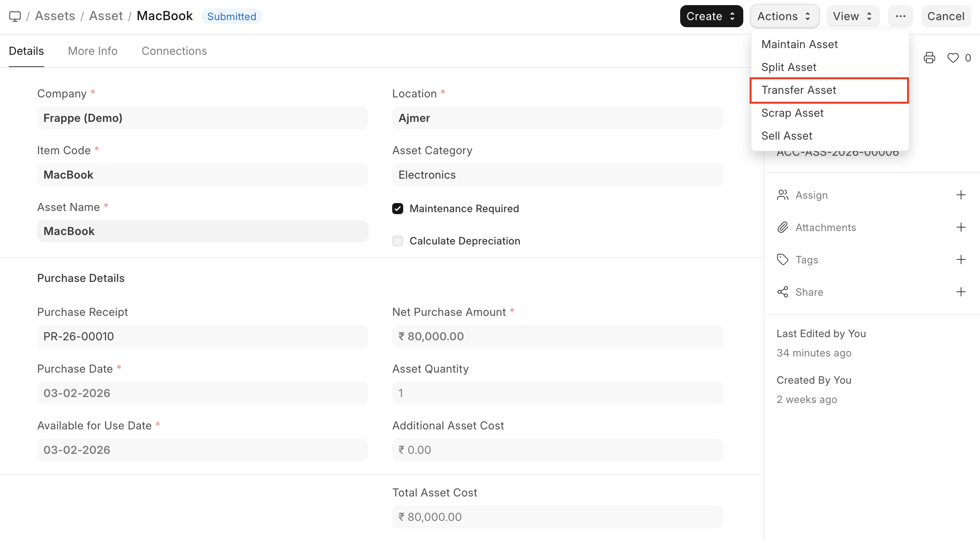The image size is (980, 541).
Task: Go to Assets in breadcrumb
Action: [55, 16]
